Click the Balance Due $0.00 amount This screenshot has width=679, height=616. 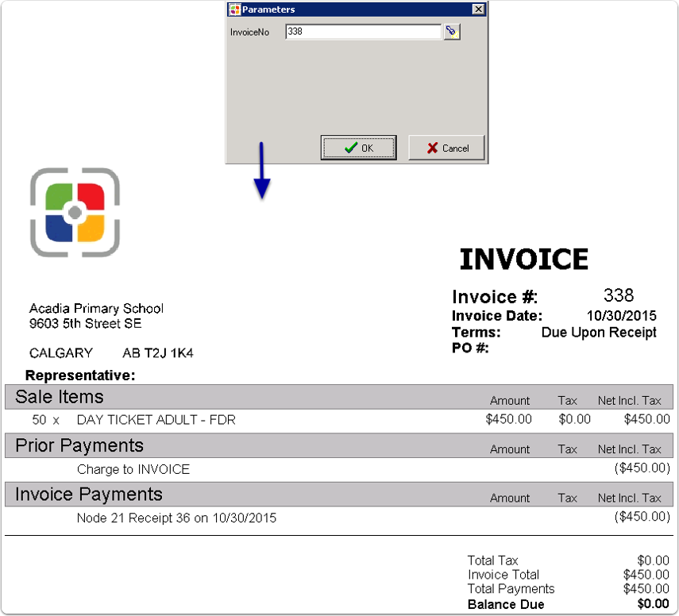point(651,603)
